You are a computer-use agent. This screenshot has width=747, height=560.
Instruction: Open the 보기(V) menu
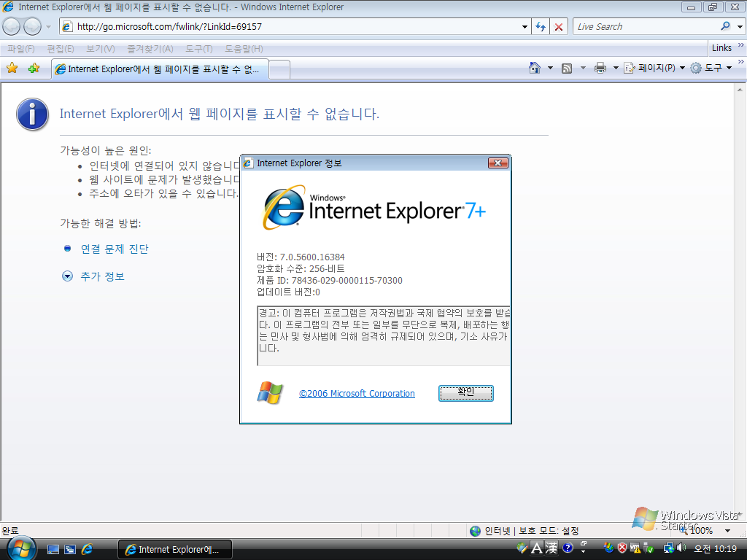click(x=101, y=49)
